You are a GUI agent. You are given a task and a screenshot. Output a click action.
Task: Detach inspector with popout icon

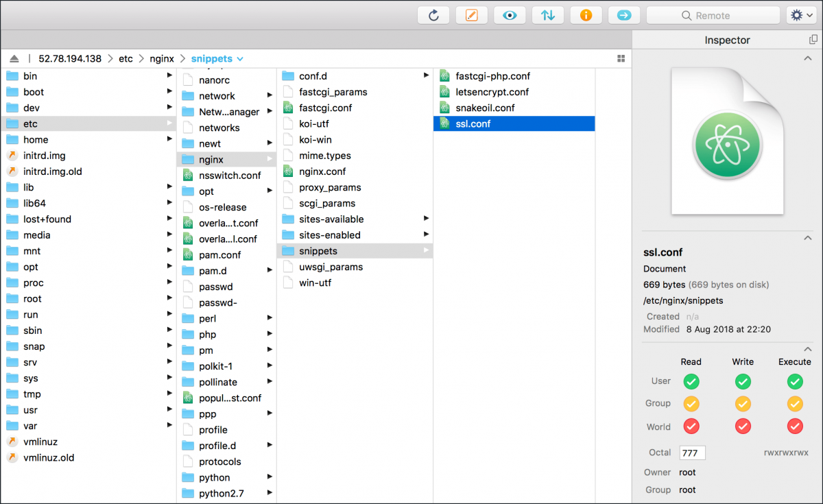click(x=813, y=40)
